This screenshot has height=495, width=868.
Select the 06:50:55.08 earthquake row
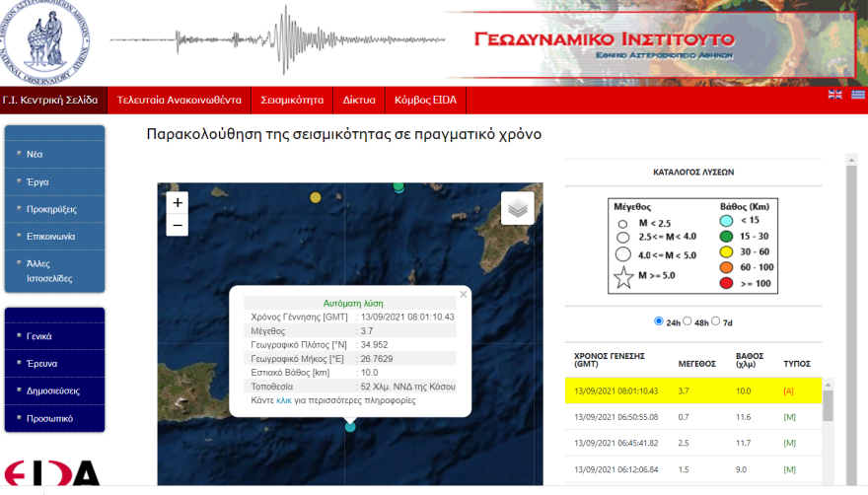click(x=693, y=417)
